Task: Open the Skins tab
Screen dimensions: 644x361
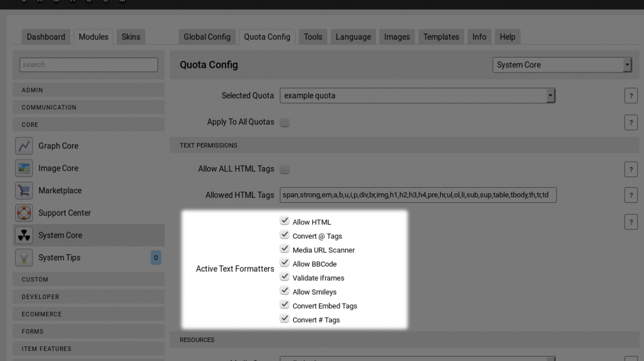Action: coord(131,37)
